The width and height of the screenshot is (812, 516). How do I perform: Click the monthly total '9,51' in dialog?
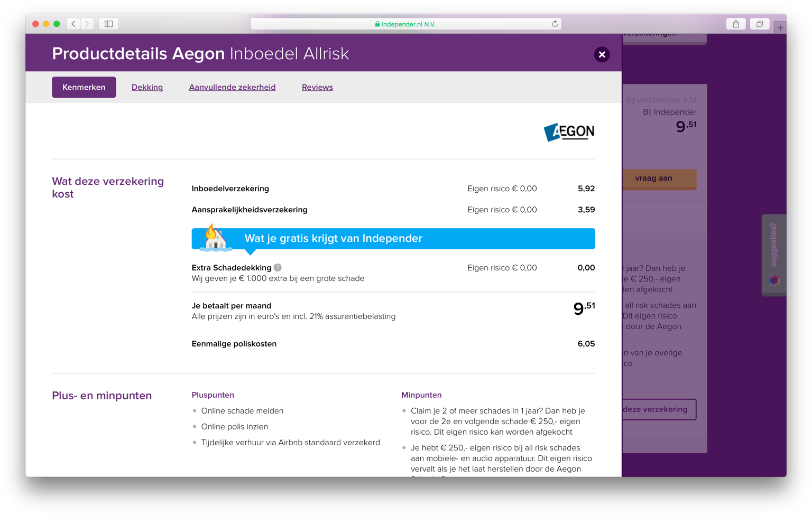coord(584,308)
